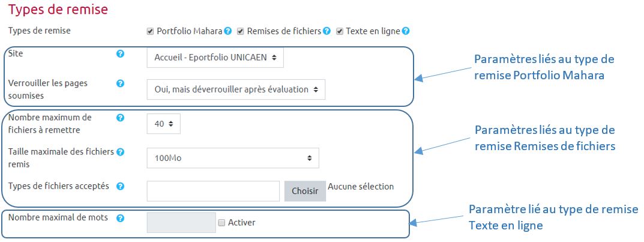Disable the Texte en ligne checkbox
This screenshot has height=242, width=644.
click(x=340, y=31)
